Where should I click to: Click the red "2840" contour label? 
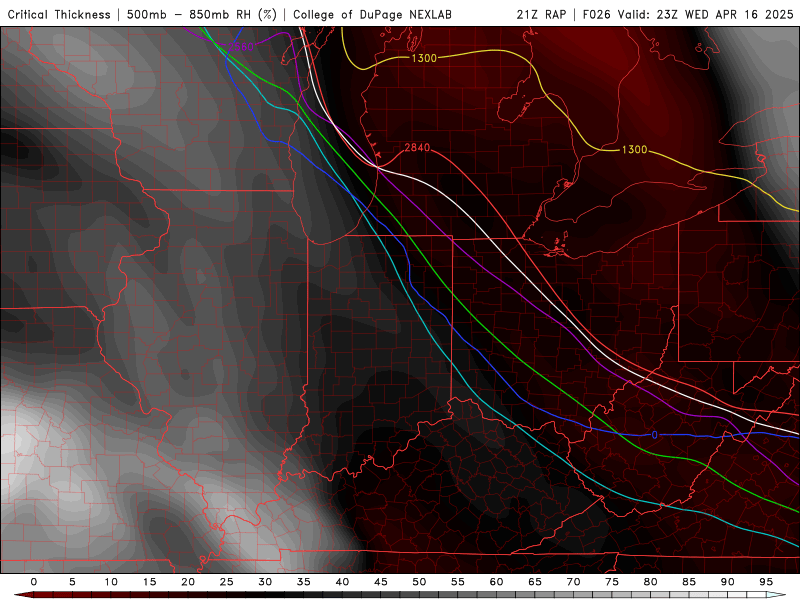pyautogui.click(x=417, y=147)
